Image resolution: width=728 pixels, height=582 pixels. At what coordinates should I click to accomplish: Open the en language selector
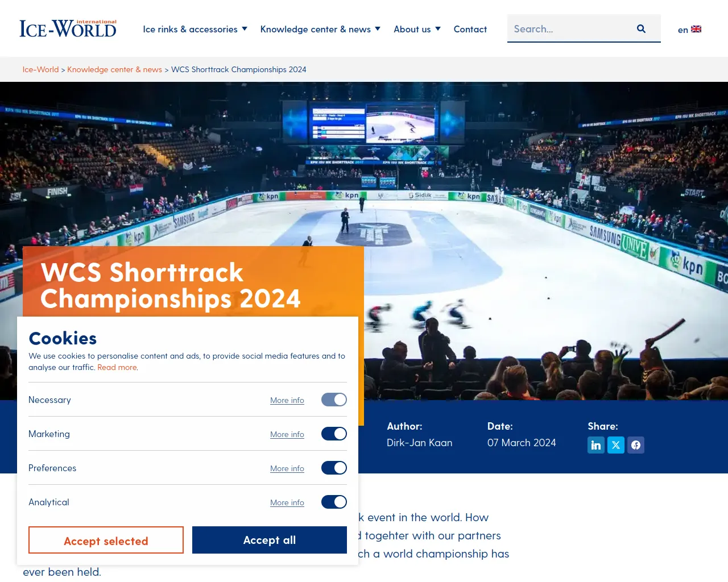(x=689, y=30)
